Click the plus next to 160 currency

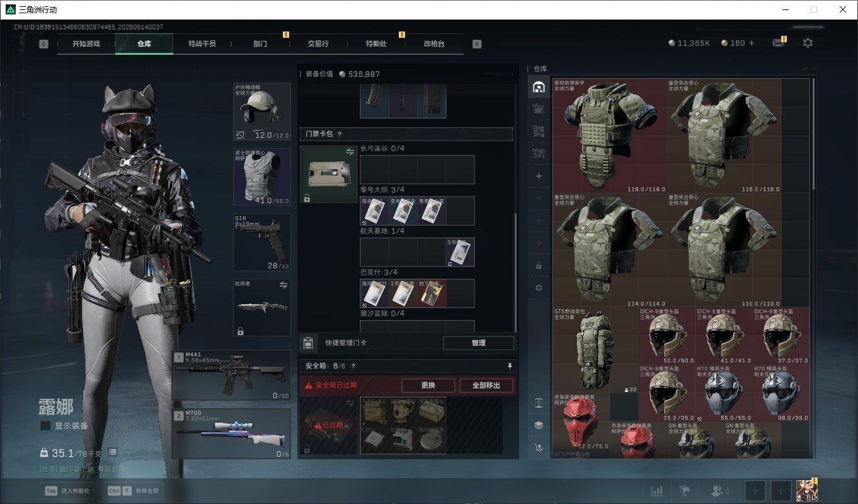751,43
